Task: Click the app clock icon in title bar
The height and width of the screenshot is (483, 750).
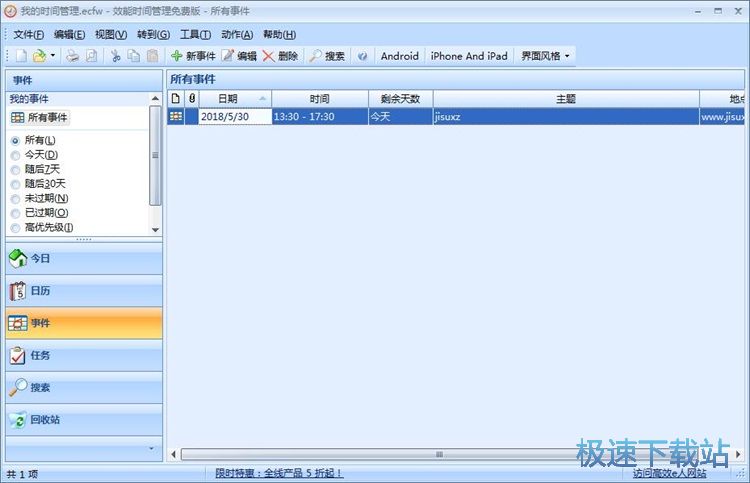Action: [x=10, y=11]
